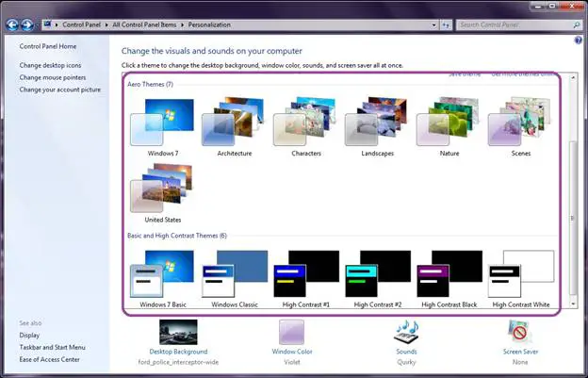Click the theme list scroll down arrow
This screenshot has height=378, width=588.
coord(573,304)
